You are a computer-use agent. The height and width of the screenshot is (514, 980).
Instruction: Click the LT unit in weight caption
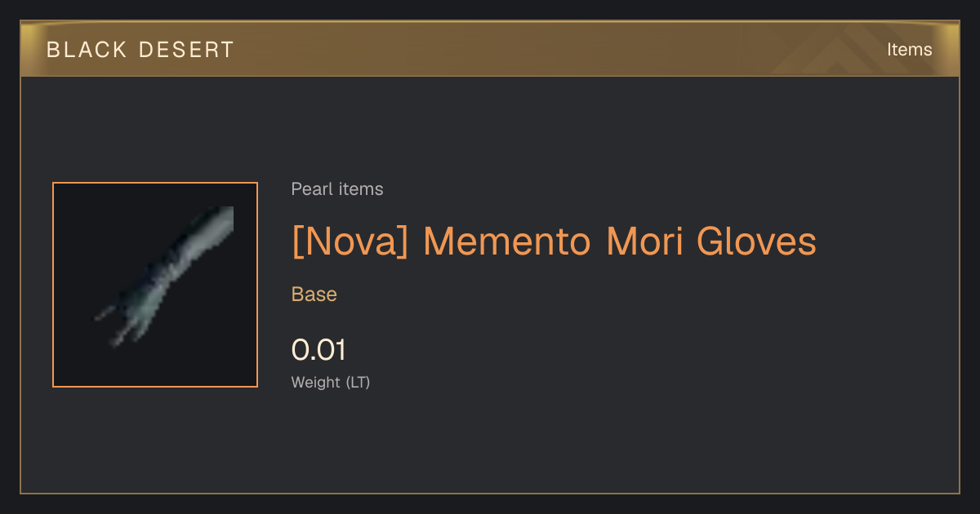tap(358, 382)
